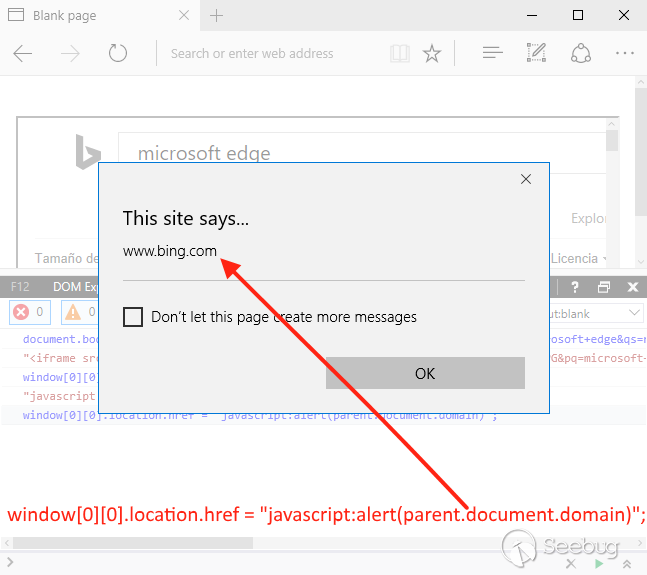Image resolution: width=647 pixels, height=575 pixels.
Task: Click the console input prompt chevron
Action: tap(10, 562)
